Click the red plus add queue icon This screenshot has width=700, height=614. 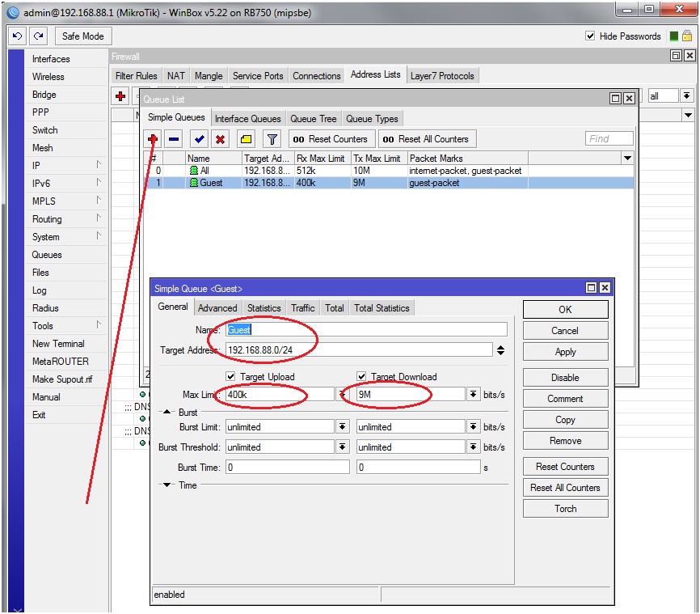pyautogui.click(x=152, y=139)
